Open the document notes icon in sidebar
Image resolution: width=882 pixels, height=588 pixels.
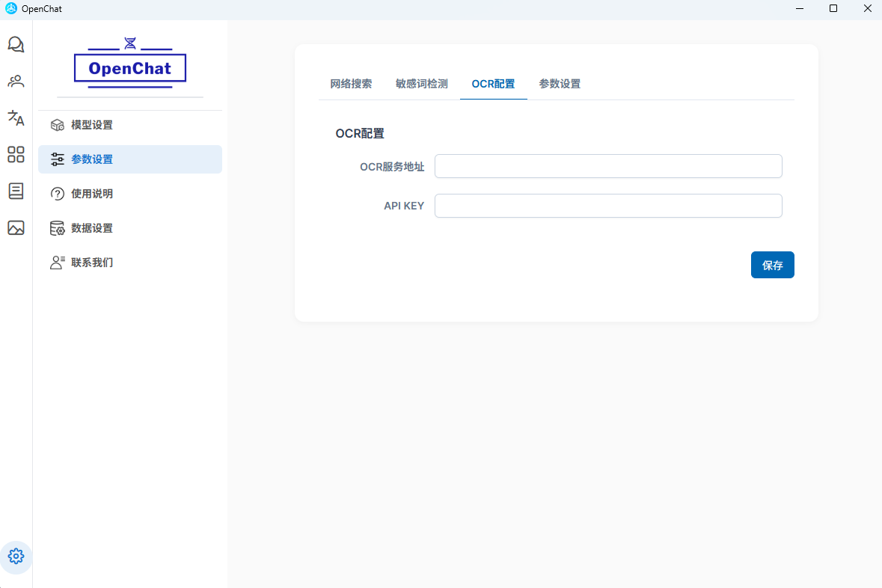(16, 191)
